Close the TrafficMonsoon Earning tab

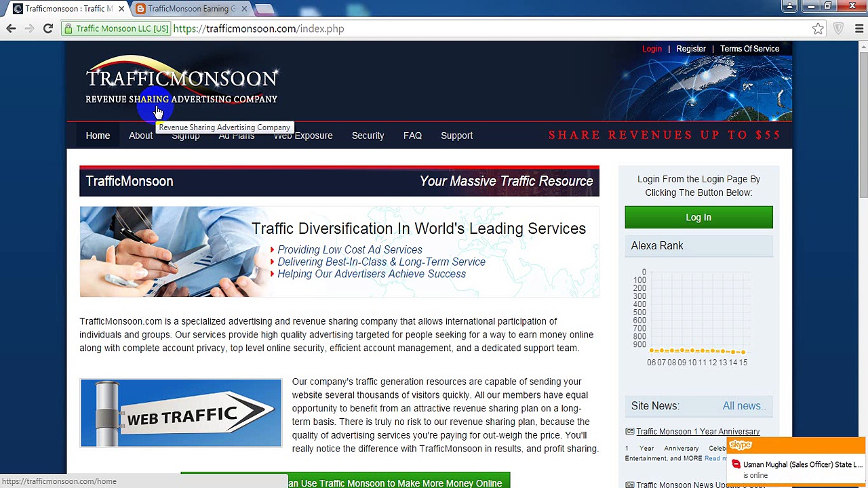pos(244,9)
